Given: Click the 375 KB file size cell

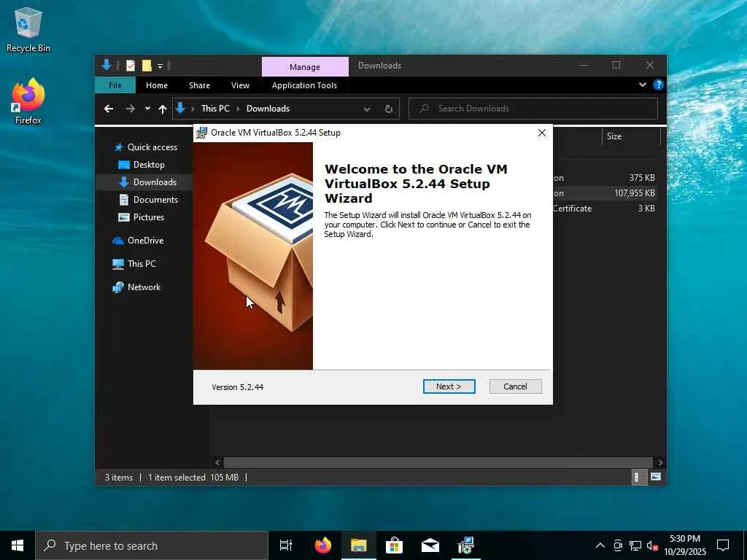Looking at the screenshot, I should pos(642,178).
